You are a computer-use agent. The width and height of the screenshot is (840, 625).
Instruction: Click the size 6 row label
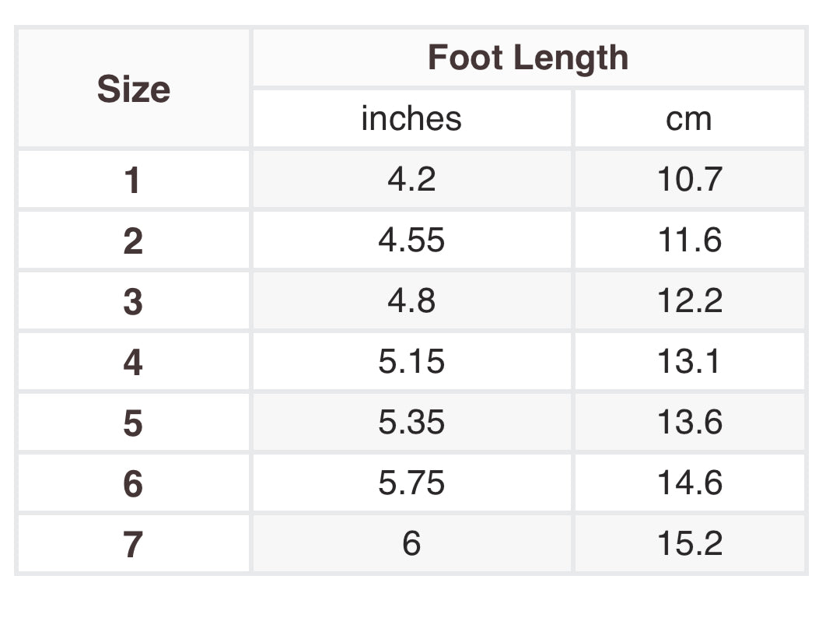tap(132, 483)
